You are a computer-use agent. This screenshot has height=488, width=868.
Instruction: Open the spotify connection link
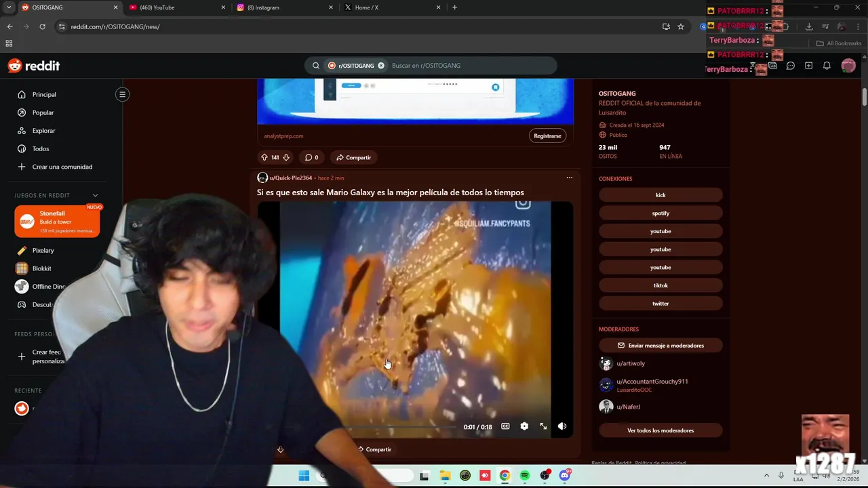(x=660, y=213)
